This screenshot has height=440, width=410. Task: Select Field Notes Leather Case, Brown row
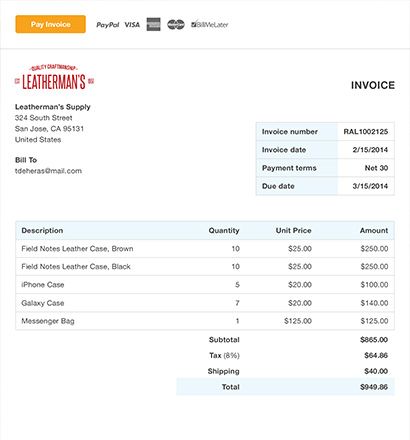coord(205,249)
